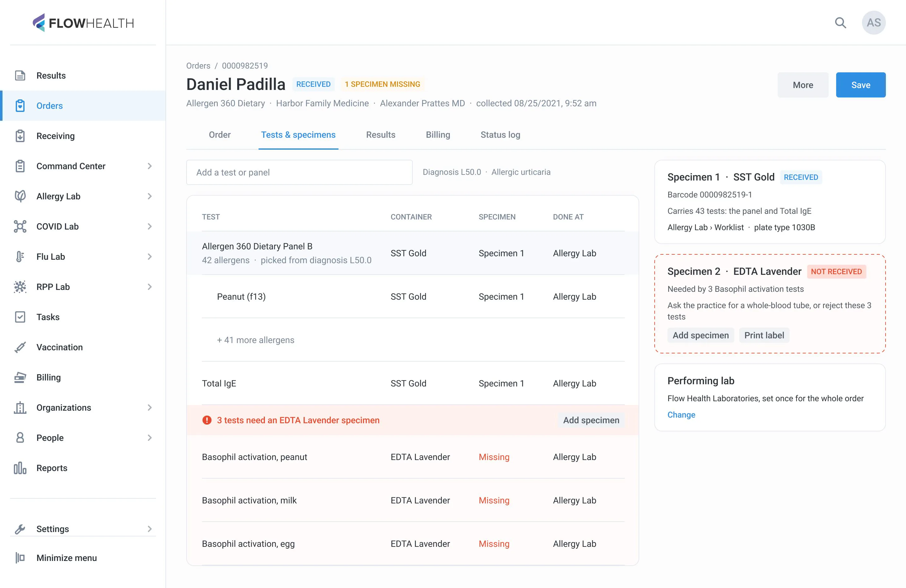Expand the Flu Lab submenu chevron
This screenshot has width=906, height=588.
point(150,257)
